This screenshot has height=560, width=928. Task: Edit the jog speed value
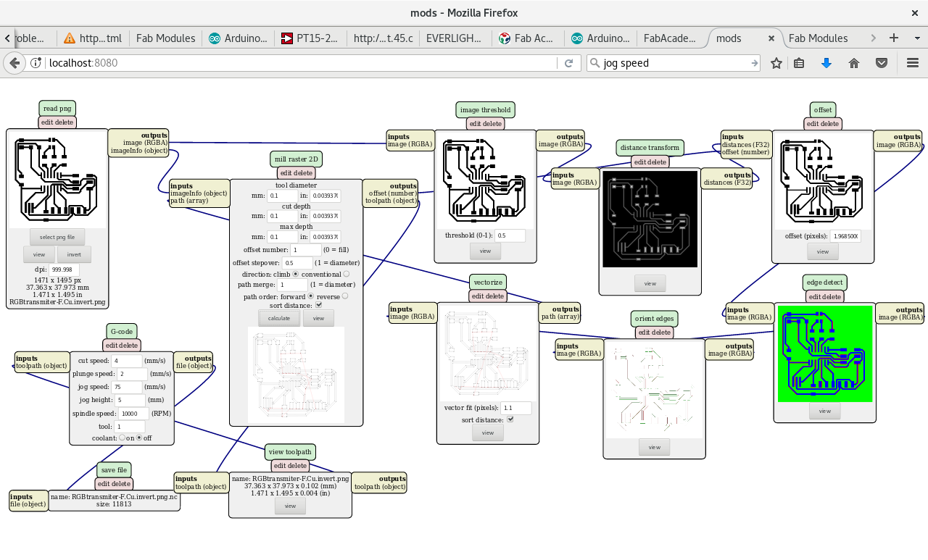(127, 387)
